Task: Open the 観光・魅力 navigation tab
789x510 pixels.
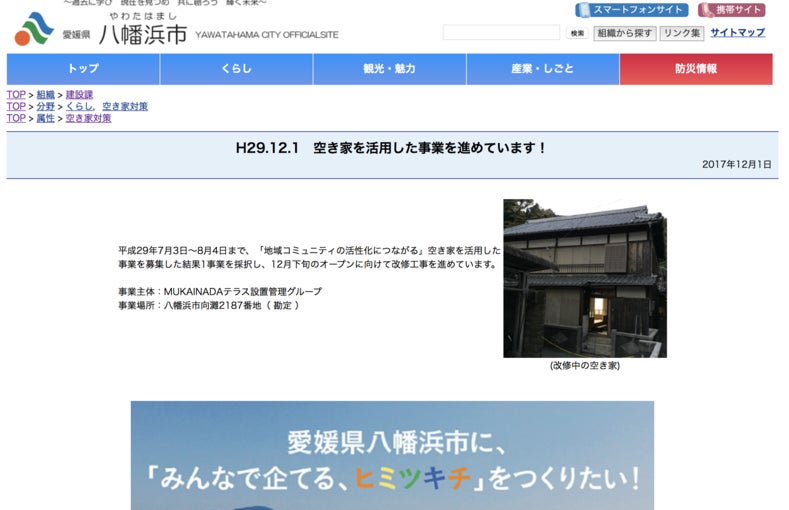Action: pos(389,69)
